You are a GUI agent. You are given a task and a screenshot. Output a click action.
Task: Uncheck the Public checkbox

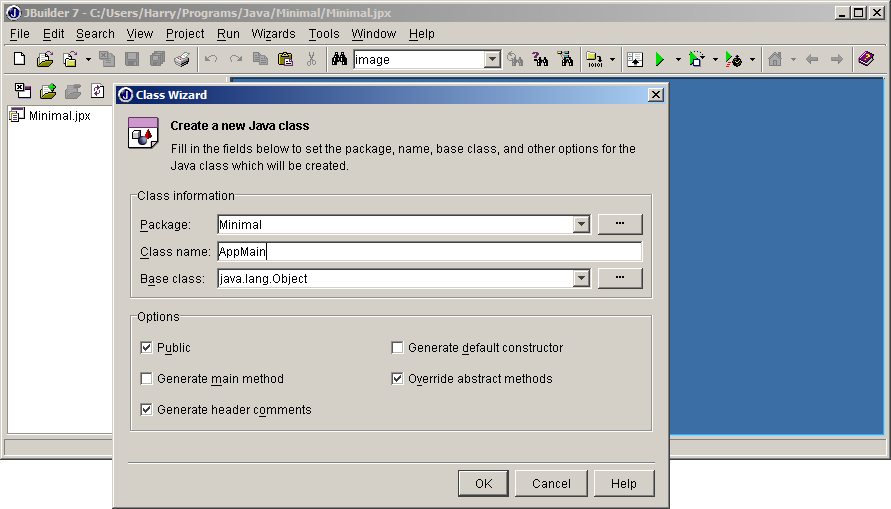pos(147,348)
